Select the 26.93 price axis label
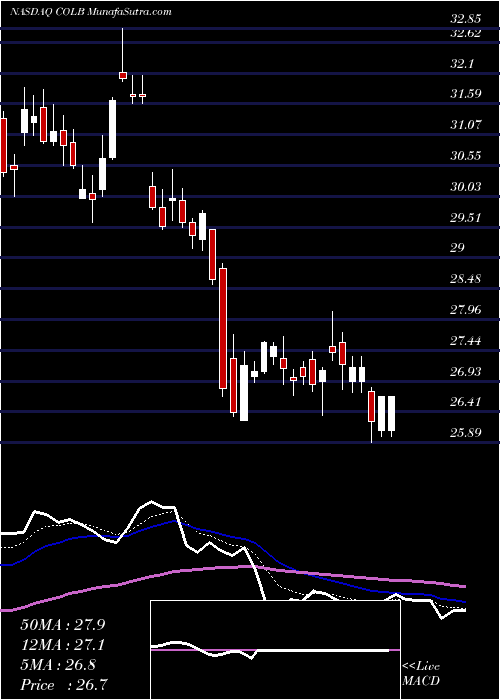Screen dimensions: 500x700 466,372
